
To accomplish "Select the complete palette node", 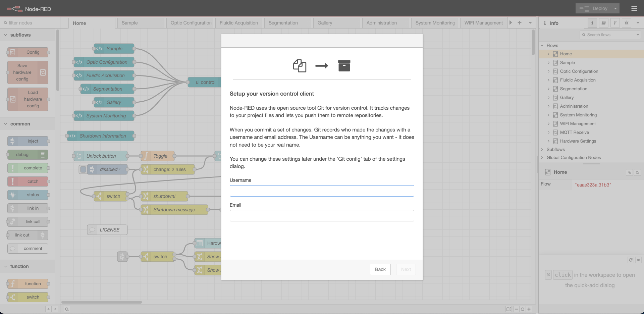I will point(28,168).
